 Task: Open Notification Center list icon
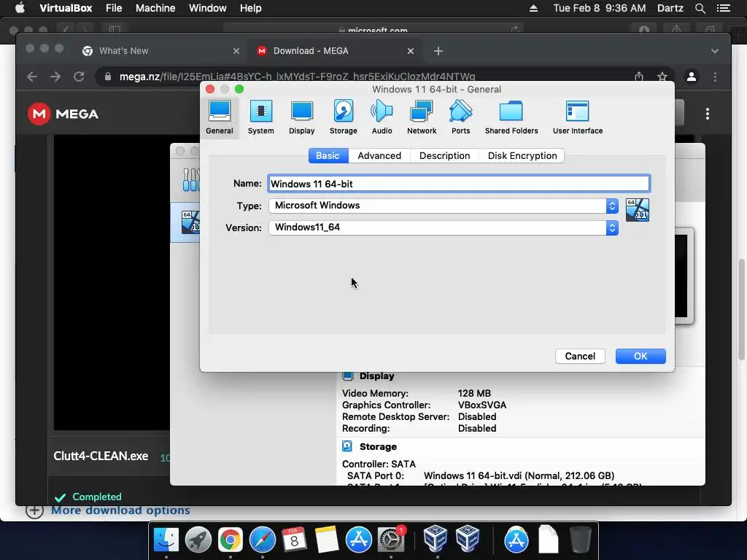click(x=724, y=8)
